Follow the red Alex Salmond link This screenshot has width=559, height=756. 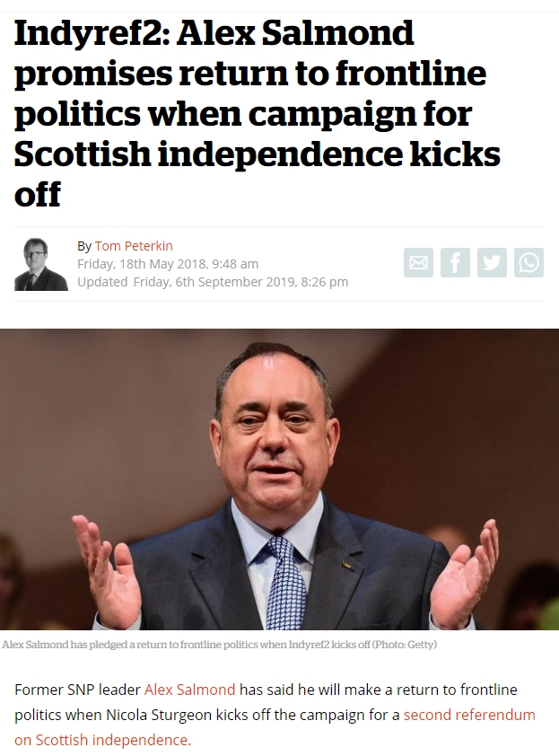point(189,690)
